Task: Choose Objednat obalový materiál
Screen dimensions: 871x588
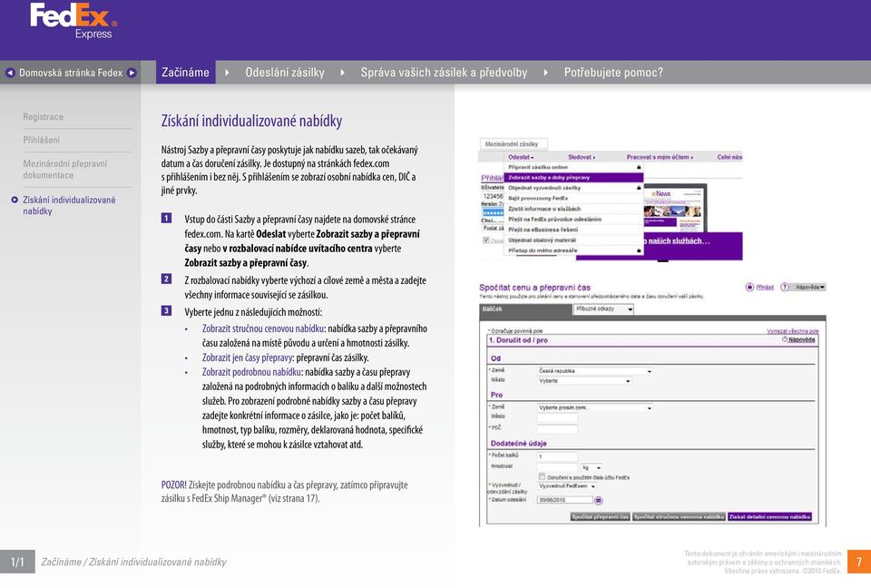Action: pyautogui.click(x=573, y=240)
